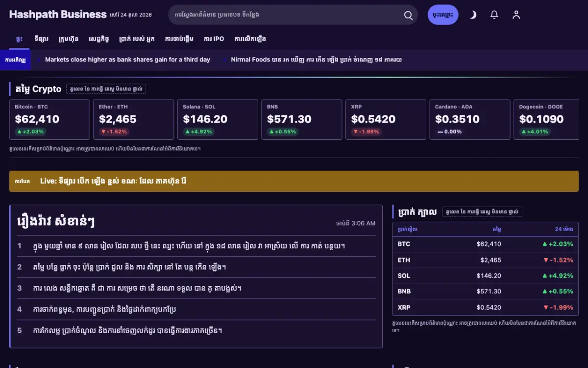
Task: Switch to the ក្រុមហ៊ុន tab
Action: 68,39
